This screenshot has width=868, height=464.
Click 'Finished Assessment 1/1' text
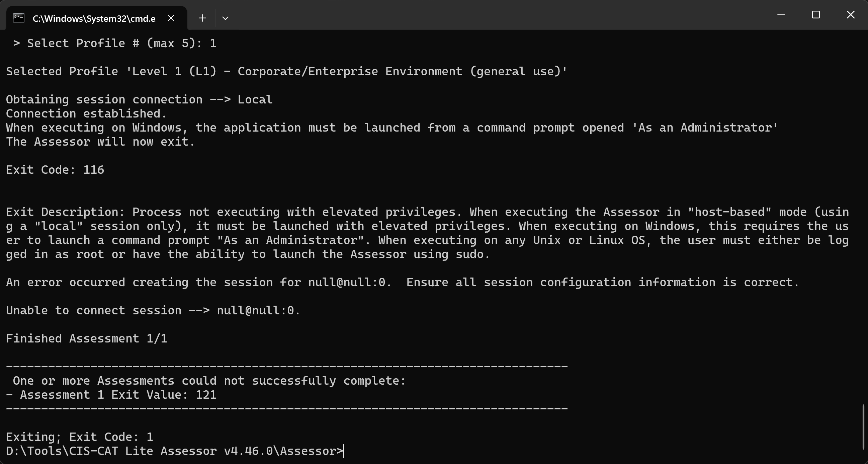click(87, 338)
